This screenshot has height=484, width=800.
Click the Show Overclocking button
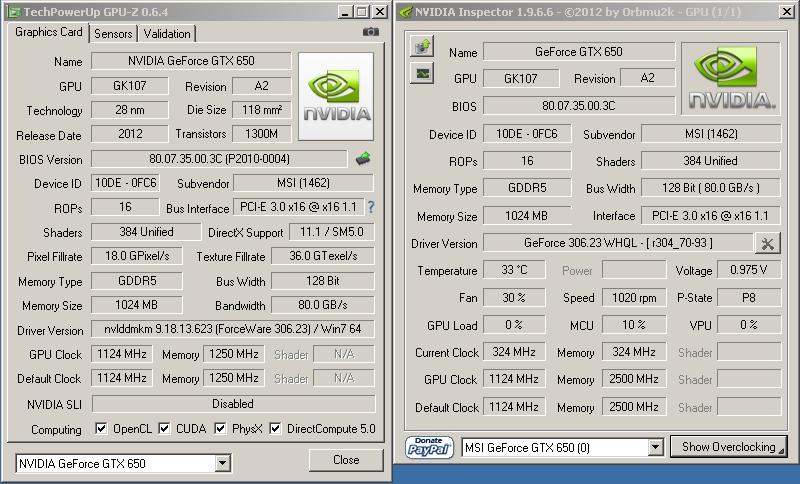click(729, 447)
